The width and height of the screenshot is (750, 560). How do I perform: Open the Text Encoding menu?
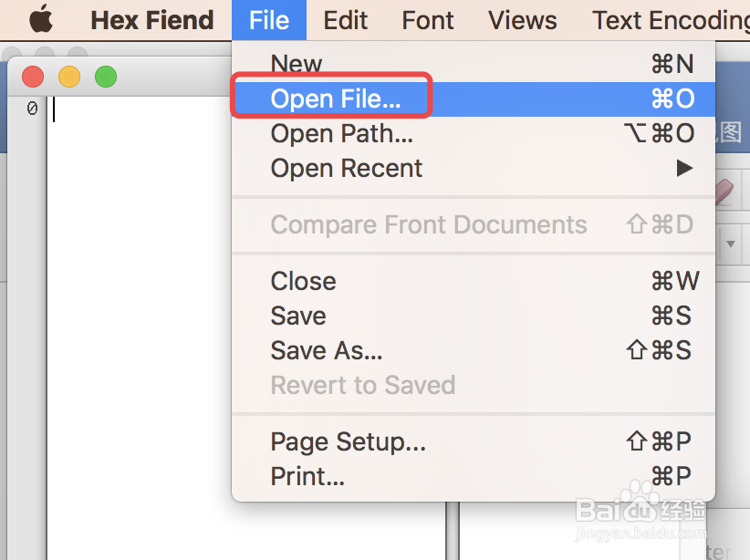coord(670,19)
